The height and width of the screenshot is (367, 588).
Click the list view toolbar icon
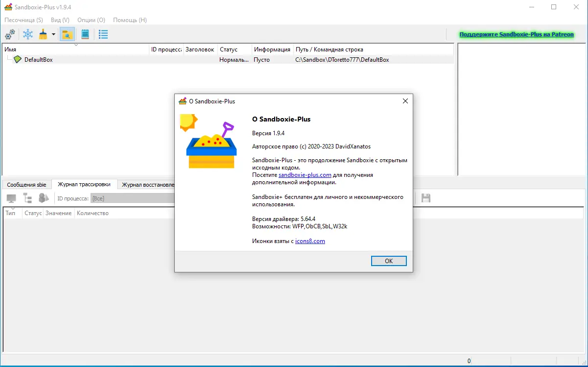click(103, 34)
